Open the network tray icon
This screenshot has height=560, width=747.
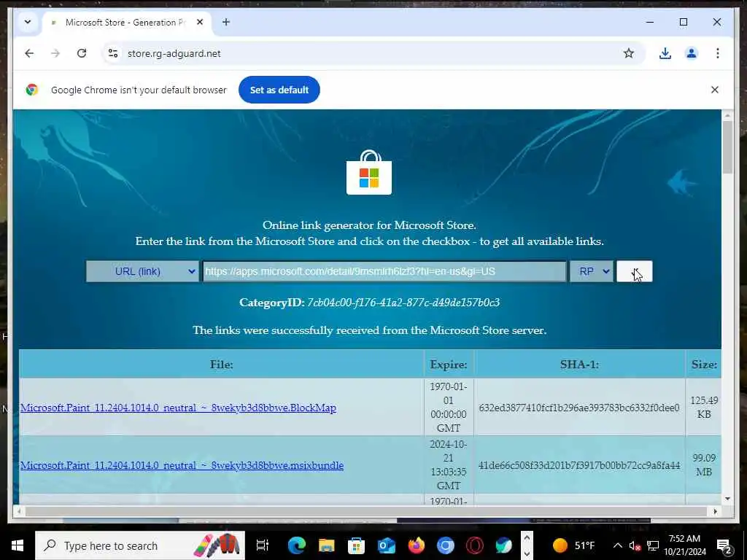653,545
